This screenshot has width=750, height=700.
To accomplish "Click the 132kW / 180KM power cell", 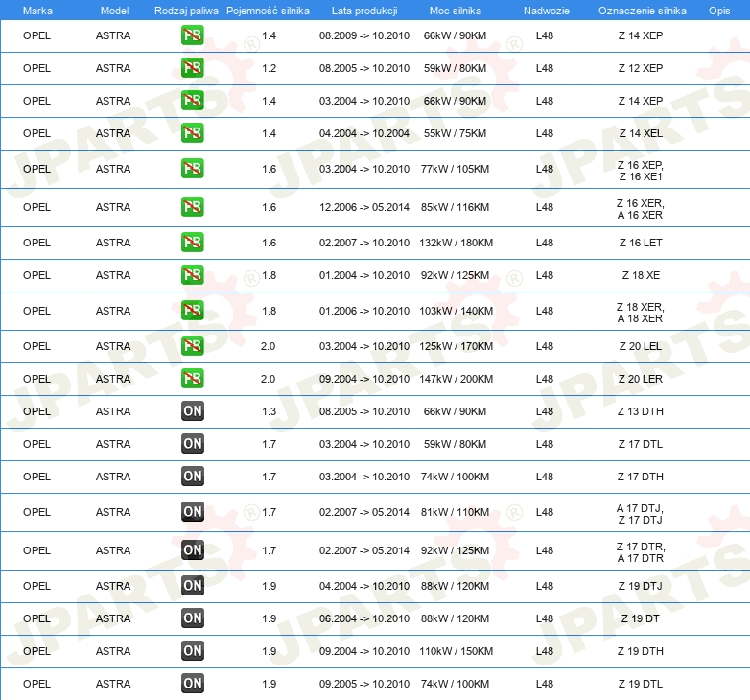I will (x=456, y=243).
